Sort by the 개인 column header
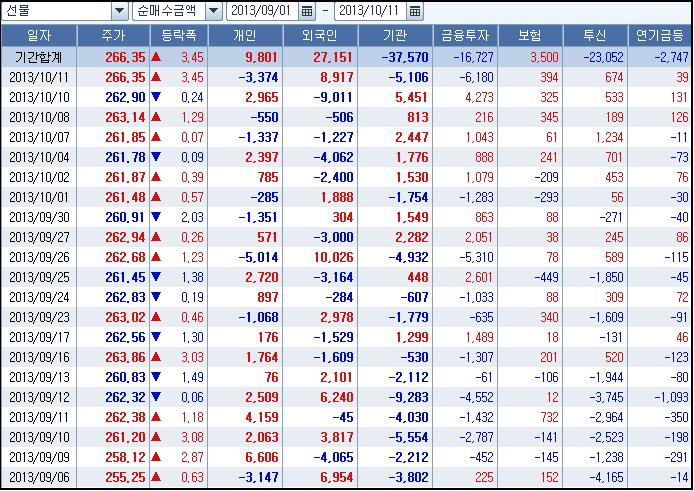Image resolution: width=694 pixels, height=491 pixels. (245, 35)
